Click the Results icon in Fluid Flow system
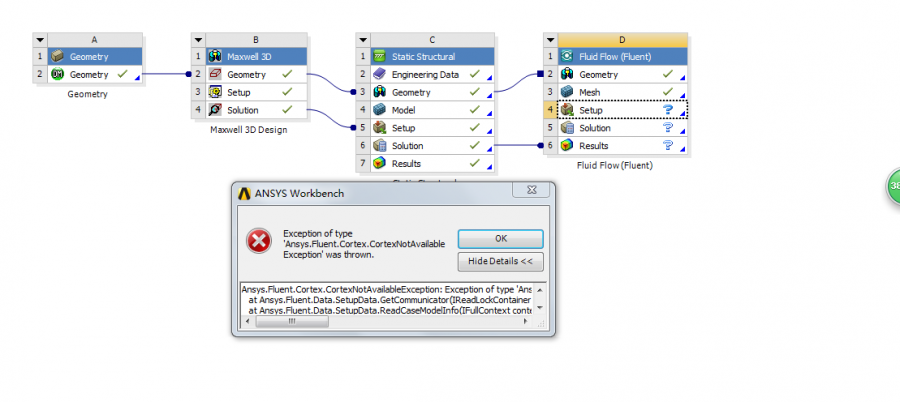This screenshot has height=402, width=900. 567,145
